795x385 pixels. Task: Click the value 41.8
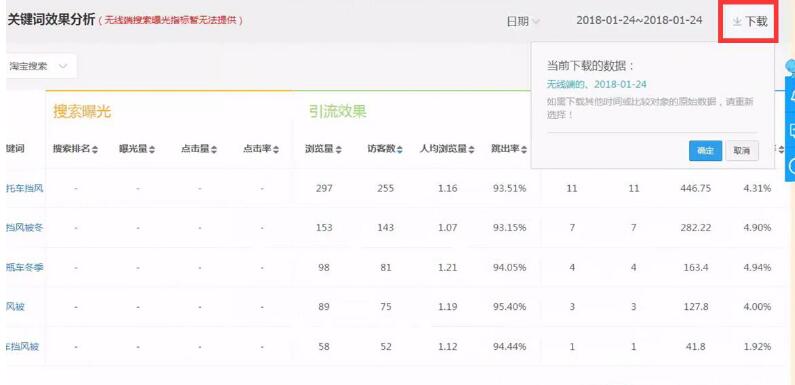[x=696, y=347]
